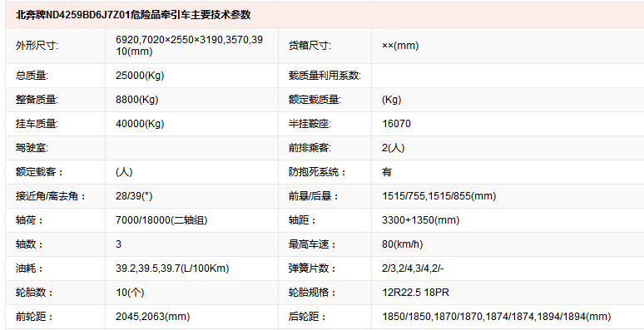Select the 半挂鞍座 value 16070
The width and height of the screenshot is (644, 330).
[x=396, y=124]
